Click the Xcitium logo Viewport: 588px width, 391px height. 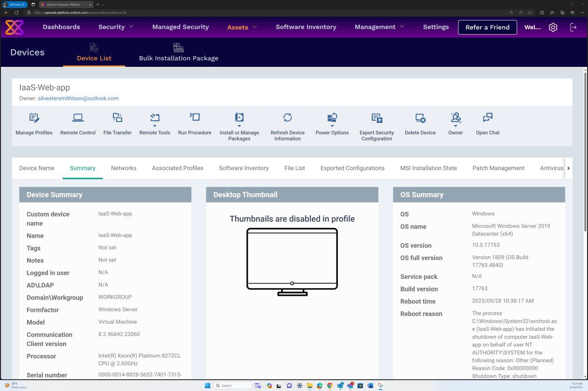[x=15, y=27]
